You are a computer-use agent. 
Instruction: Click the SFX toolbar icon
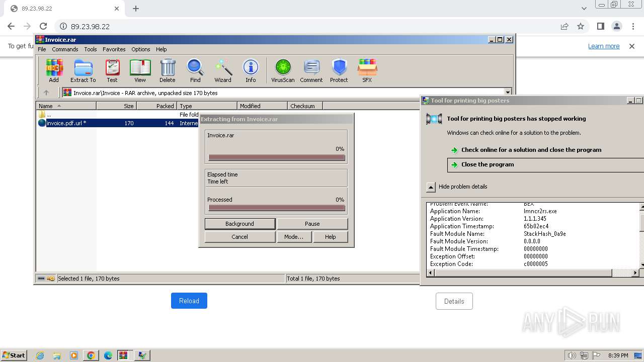pyautogui.click(x=367, y=70)
